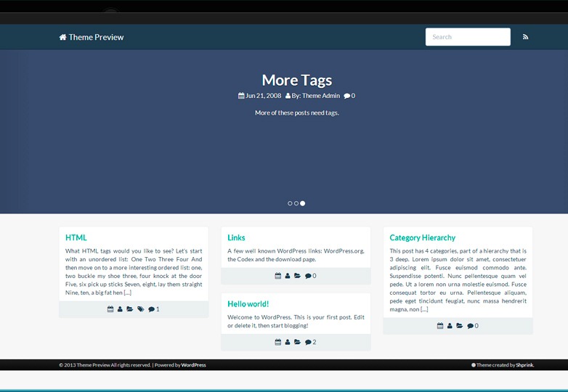Open the More Tags slide title
The height and width of the screenshot is (392, 568).
296,80
